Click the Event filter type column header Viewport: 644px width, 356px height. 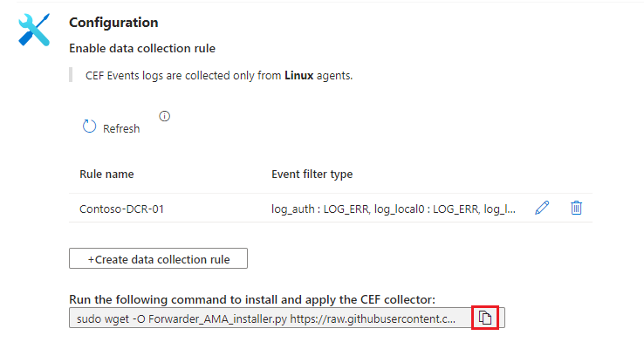pyautogui.click(x=312, y=175)
